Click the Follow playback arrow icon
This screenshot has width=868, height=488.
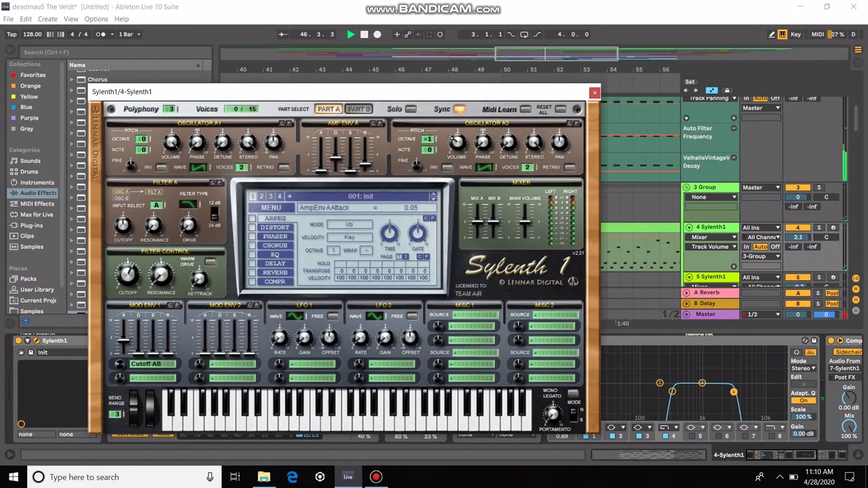283,35
